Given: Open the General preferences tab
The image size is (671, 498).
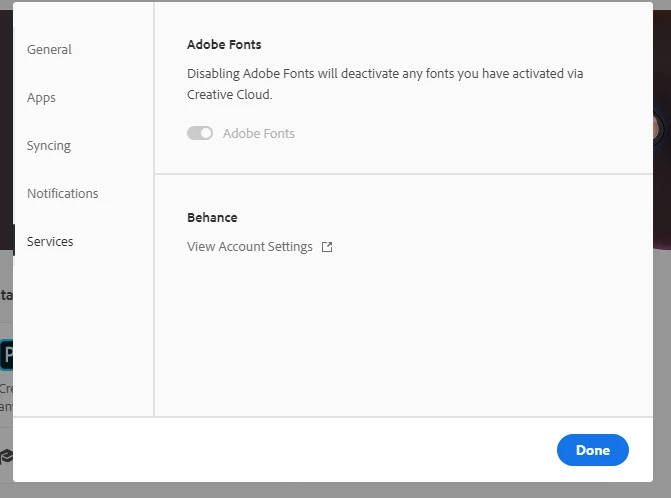Looking at the screenshot, I should [49, 50].
